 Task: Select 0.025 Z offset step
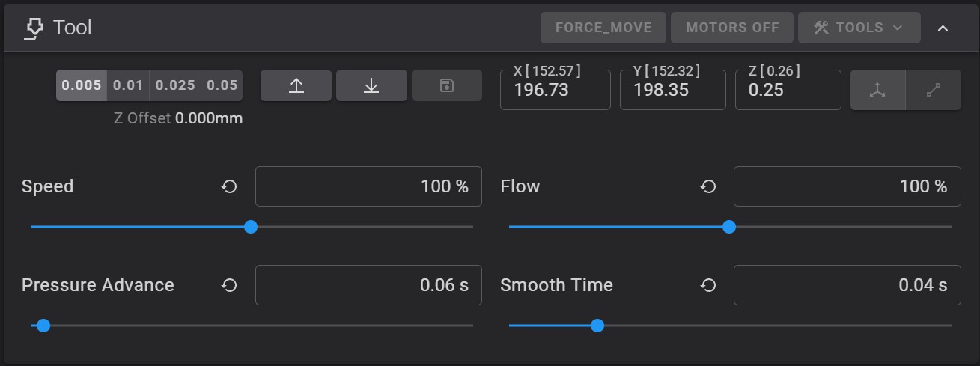175,85
